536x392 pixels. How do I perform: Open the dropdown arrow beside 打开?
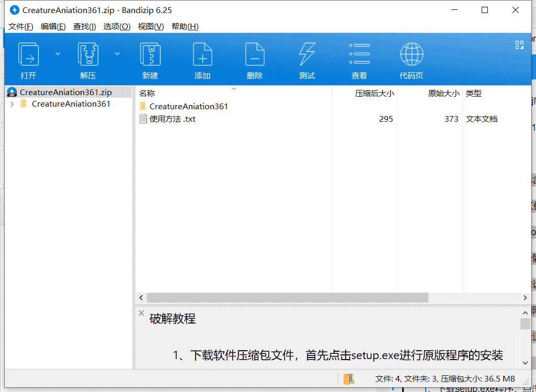[x=58, y=54]
